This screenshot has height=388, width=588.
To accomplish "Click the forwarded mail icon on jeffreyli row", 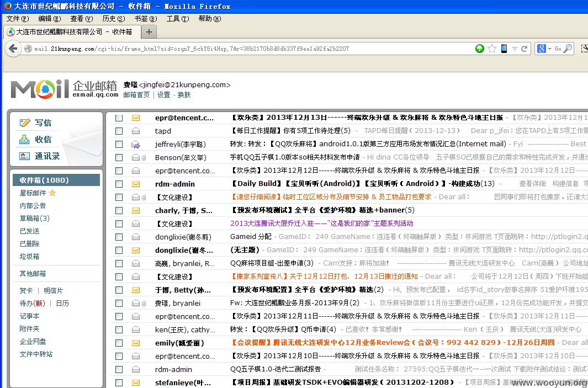I will click(136, 145).
